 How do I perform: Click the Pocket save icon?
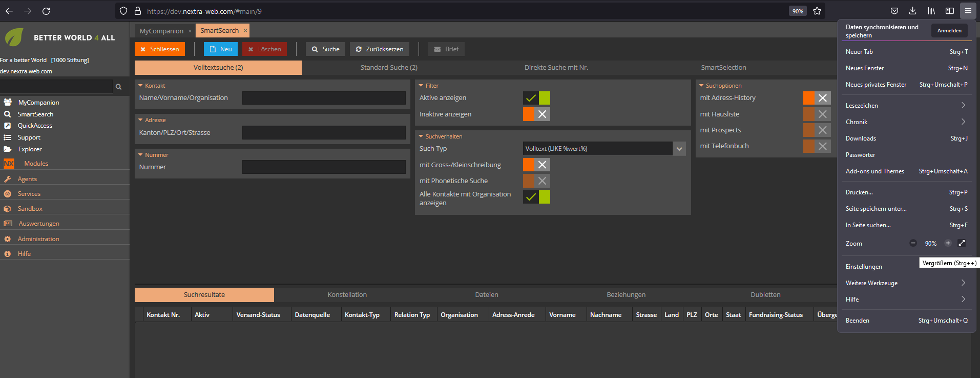pyautogui.click(x=894, y=11)
